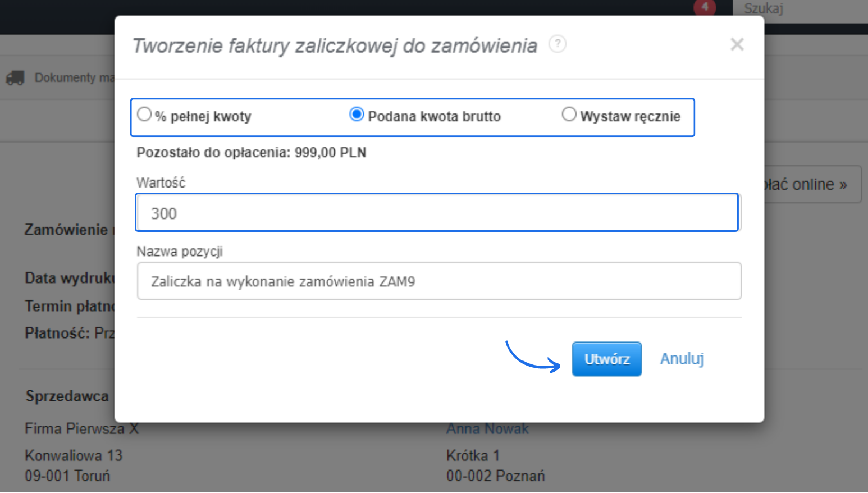The image size is (868, 493).
Task: Click the 'online »' payment button
Action: coord(812,184)
